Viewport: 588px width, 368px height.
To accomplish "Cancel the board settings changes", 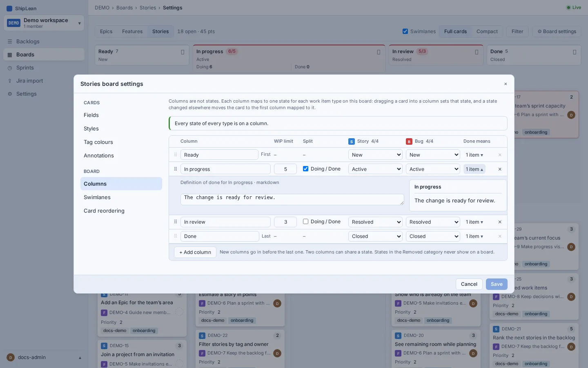I will [x=469, y=284].
